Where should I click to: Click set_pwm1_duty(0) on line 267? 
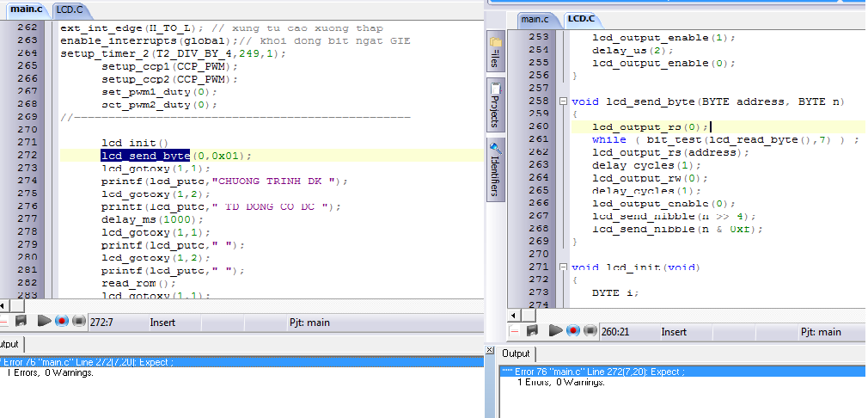160,92
